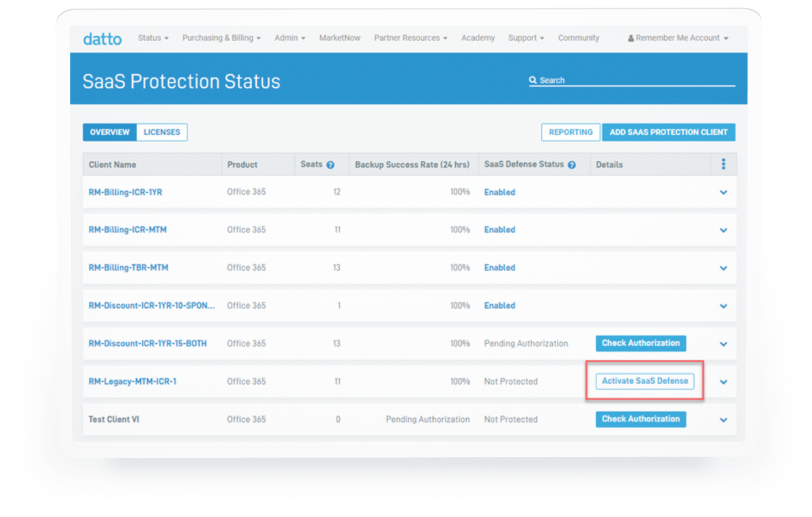The image size is (812, 517).
Task: Click the search magnifying glass in header
Action: click(x=534, y=79)
